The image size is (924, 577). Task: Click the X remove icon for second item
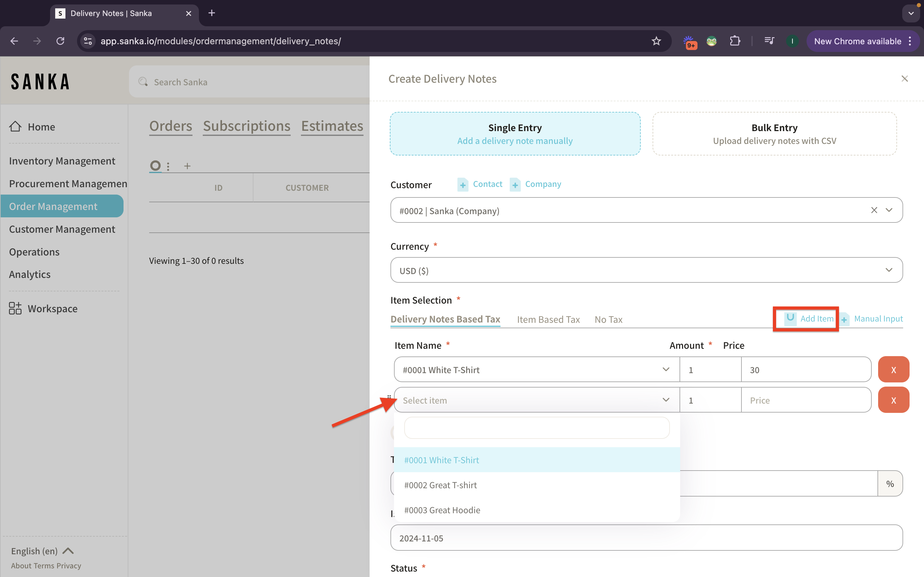(x=894, y=399)
